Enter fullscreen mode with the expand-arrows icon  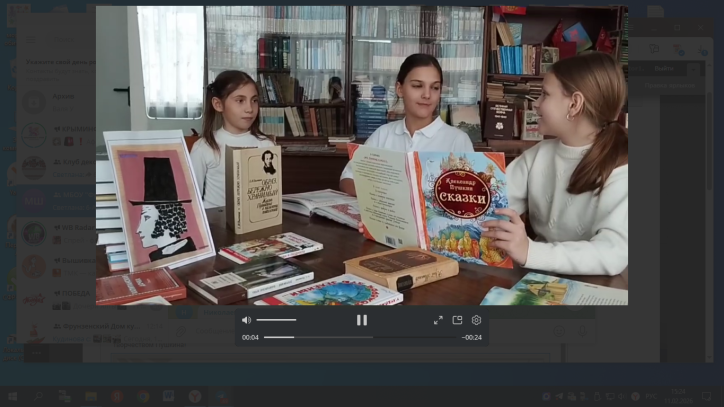tap(438, 320)
